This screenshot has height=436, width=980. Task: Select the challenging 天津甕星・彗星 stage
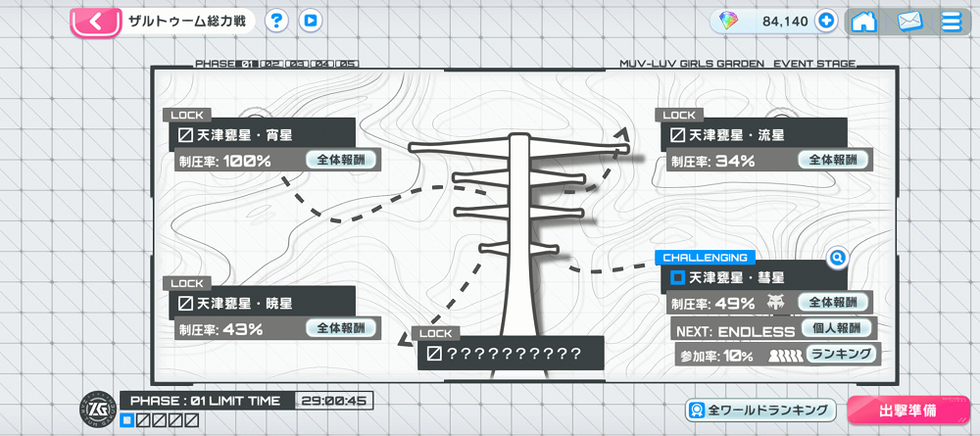click(755, 277)
